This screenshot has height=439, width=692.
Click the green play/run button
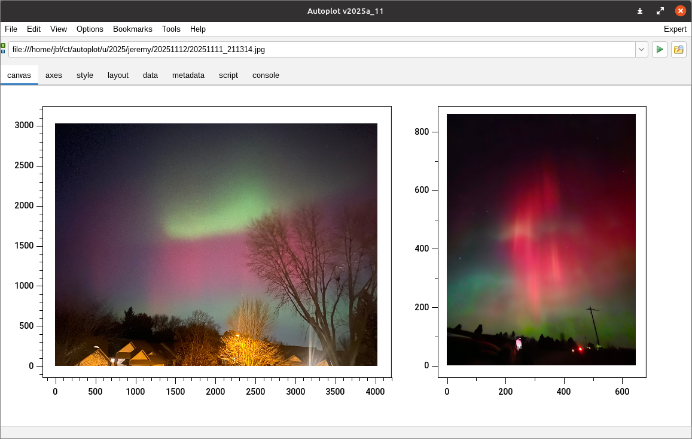[x=660, y=49]
